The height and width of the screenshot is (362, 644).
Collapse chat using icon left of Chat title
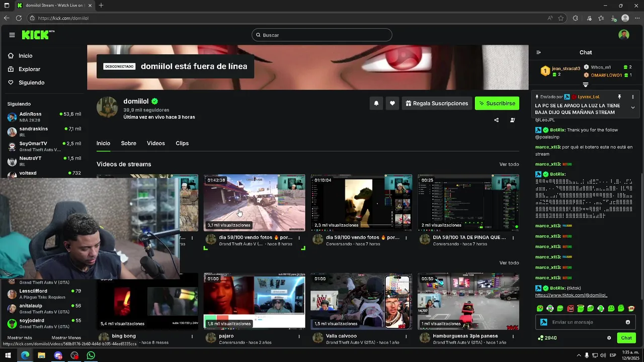(x=538, y=52)
